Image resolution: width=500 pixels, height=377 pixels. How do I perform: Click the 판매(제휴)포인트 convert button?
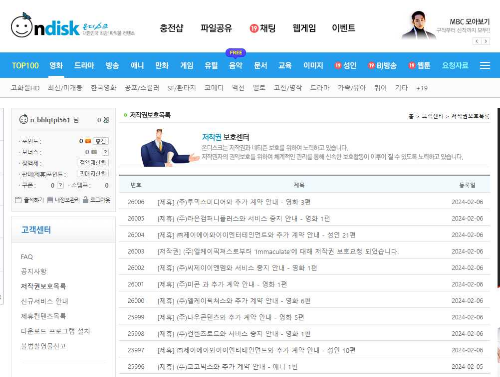click(x=93, y=173)
